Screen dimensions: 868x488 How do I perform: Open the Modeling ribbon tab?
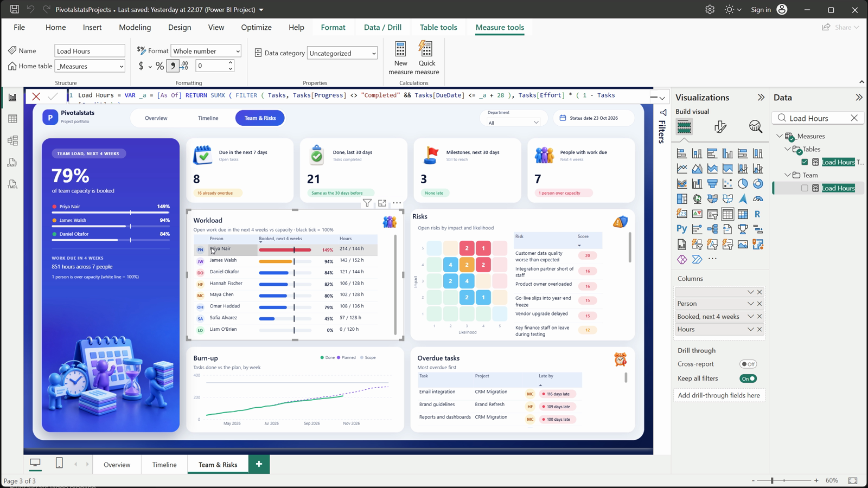pyautogui.click(x=135, y=27)
